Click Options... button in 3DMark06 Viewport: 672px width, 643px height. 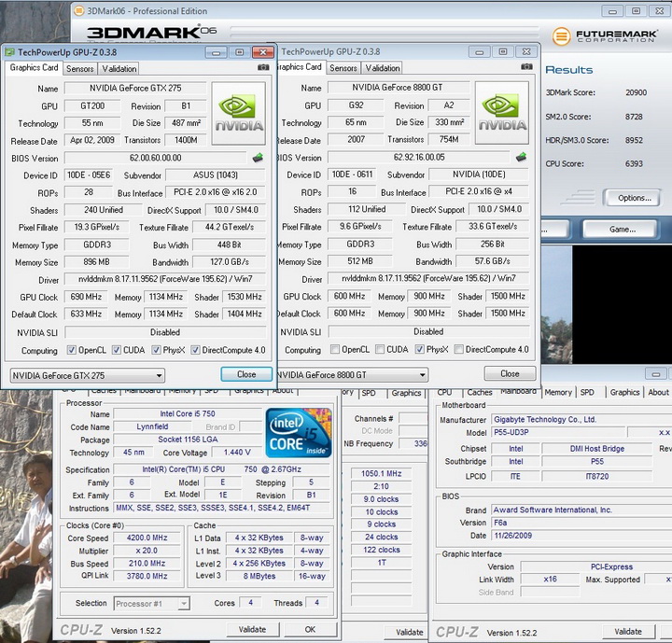pos(635,198)
